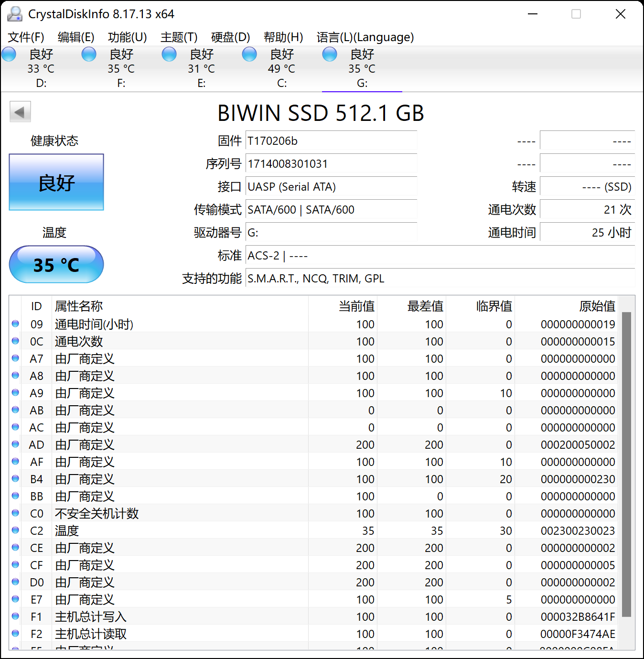Click the 35 °C temperature button
644x659 pixels.
click(x=56, y=264)
